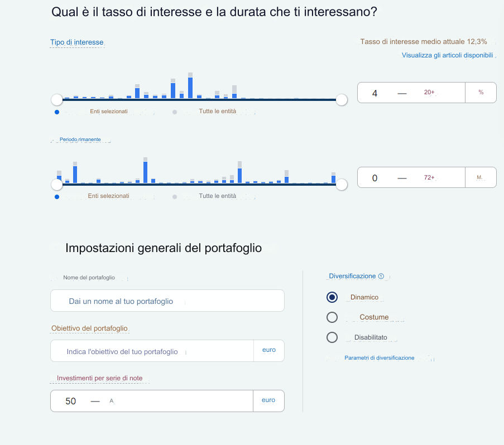The width and height of the screenshot is (504, 445).
Task: Click the portfolio objective input field
Action: pos(152,352)
